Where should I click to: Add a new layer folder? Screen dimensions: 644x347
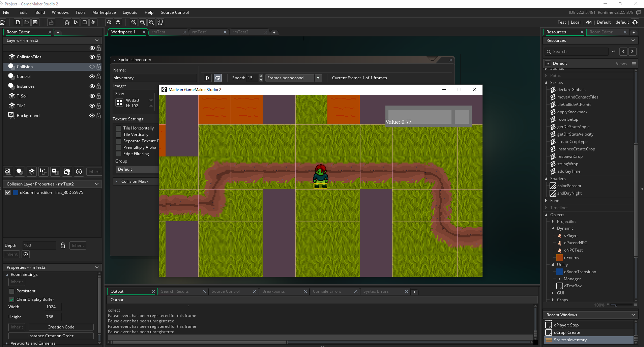pos(67,171)
